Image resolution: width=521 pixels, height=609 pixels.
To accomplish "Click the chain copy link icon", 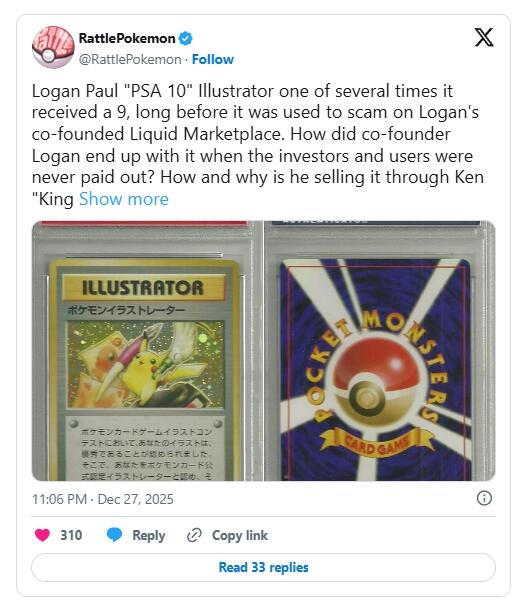I will (x=194, y=535).
